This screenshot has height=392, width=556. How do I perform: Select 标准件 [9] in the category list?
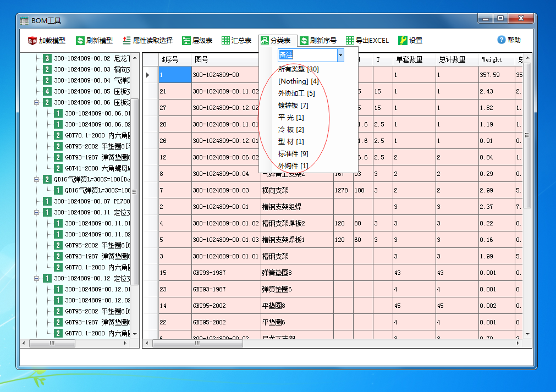tap(292, 154)
